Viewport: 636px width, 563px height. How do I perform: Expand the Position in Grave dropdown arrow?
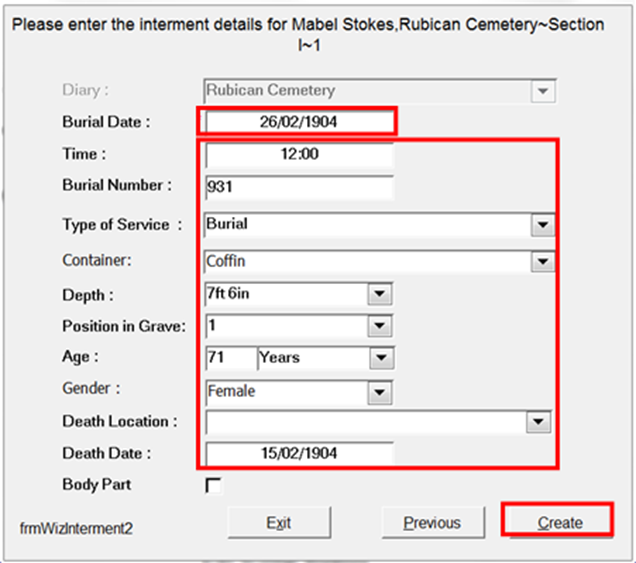(380, 326)
